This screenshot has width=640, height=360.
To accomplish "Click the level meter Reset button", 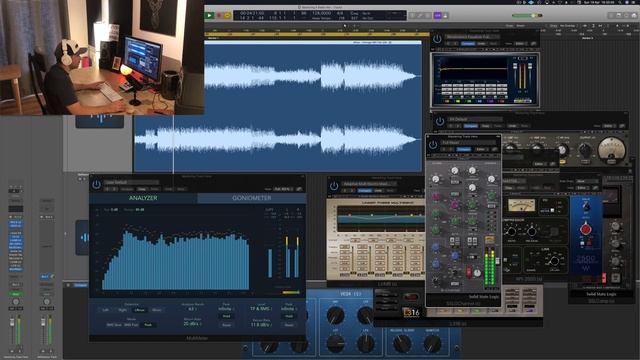I will pos(289,325).
